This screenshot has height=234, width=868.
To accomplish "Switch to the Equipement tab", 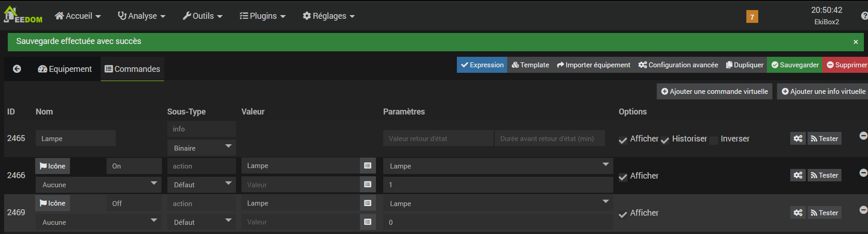I will (x=65, y=69).
